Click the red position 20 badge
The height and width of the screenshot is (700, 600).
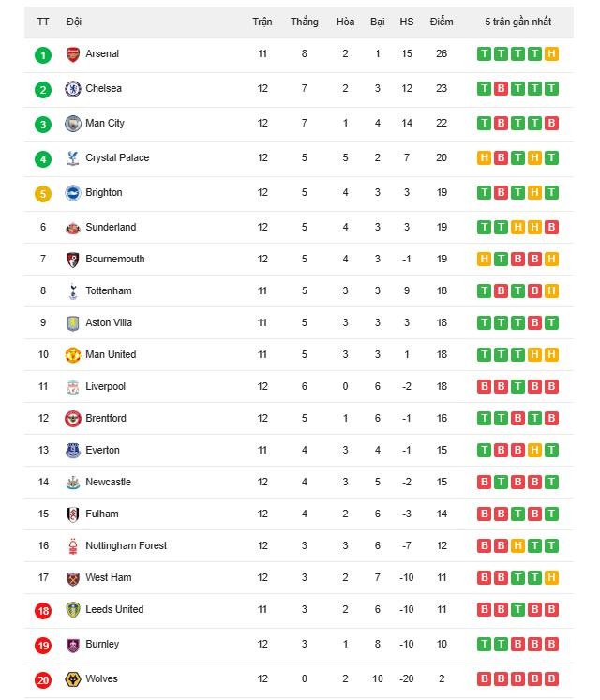[43, 679]
